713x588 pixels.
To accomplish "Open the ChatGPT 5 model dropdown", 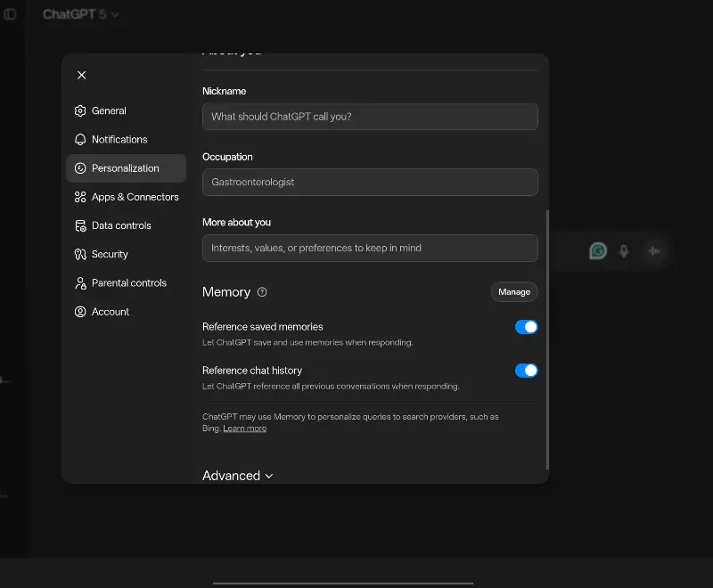I will (82, 14).
